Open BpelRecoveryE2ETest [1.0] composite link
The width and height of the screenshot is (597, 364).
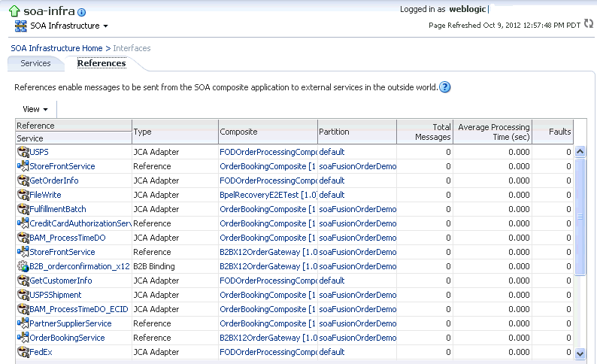click(x=268, y=195)
